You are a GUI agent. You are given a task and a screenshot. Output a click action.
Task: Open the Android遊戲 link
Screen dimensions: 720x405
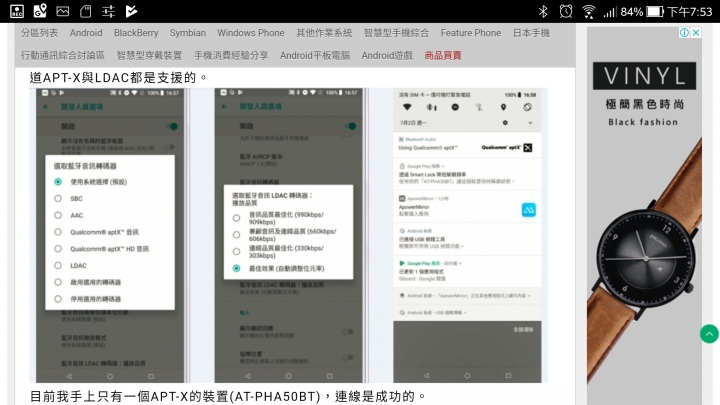pos(387,56)
